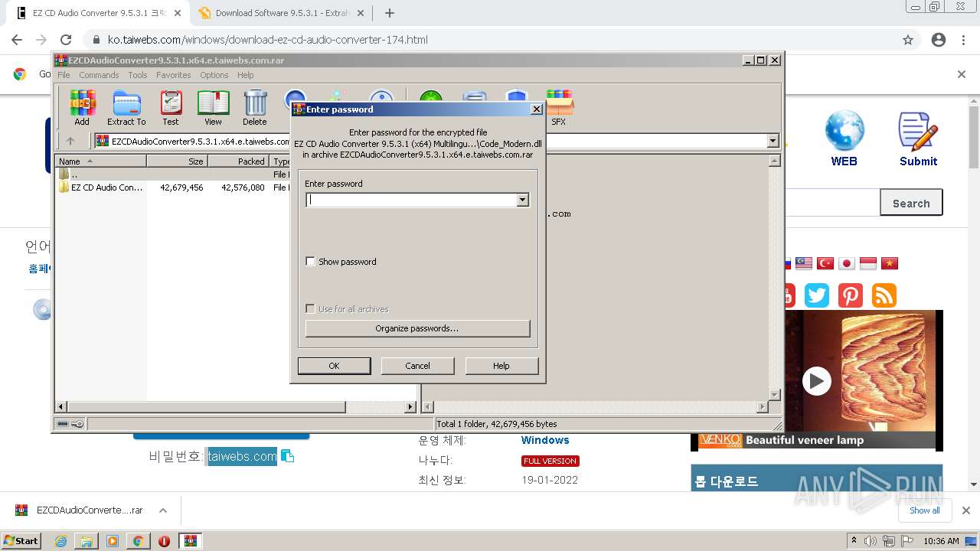Click the Turkish flag language icon

tap(825, 263)
